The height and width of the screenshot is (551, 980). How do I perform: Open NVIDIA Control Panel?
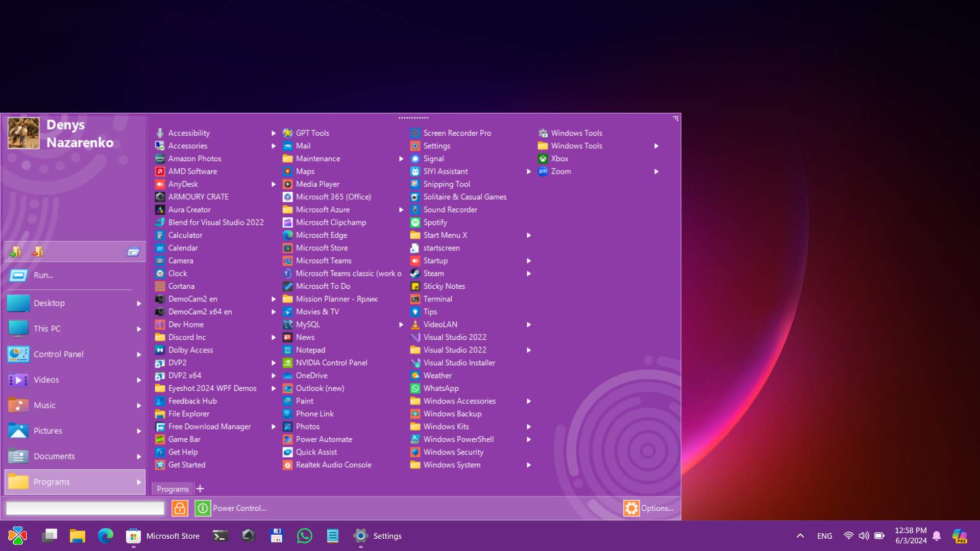[x=325, y=363]
